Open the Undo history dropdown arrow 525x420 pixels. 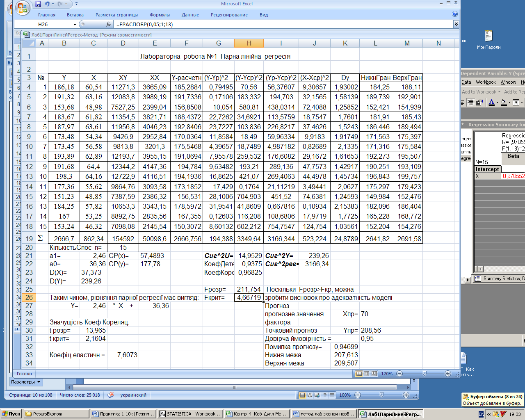coord(53,4)
